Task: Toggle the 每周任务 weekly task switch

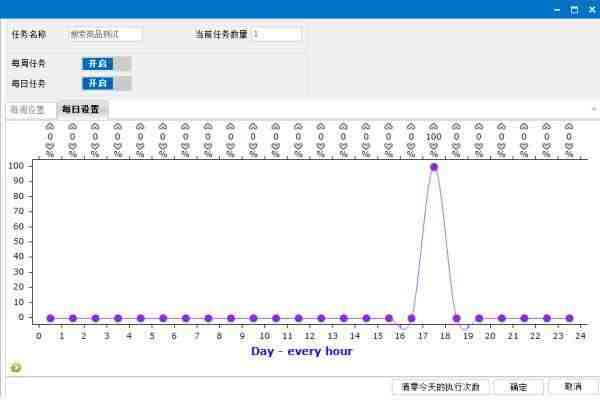Action: [106, 64]
